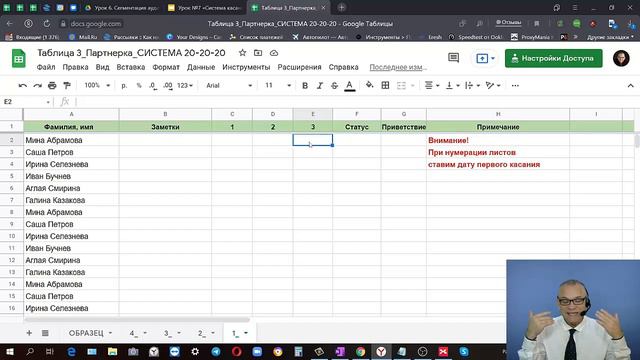Viewport: 640px width, 360px height.
Task: Open Telegram from the taskbar
Action: 216,351
